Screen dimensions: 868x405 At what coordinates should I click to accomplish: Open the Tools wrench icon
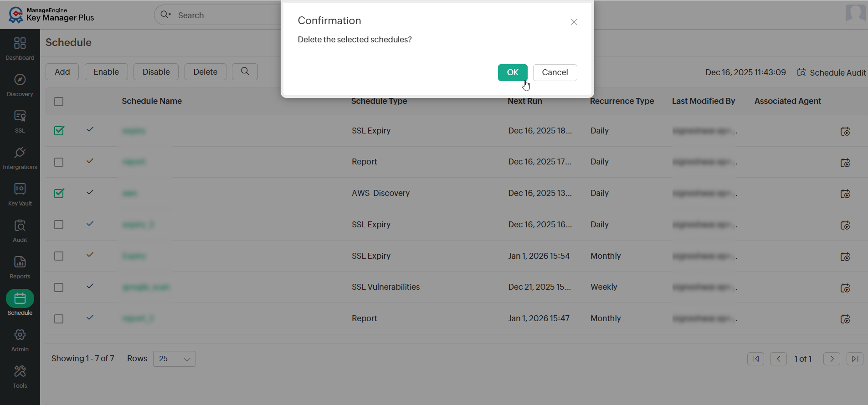20,371
